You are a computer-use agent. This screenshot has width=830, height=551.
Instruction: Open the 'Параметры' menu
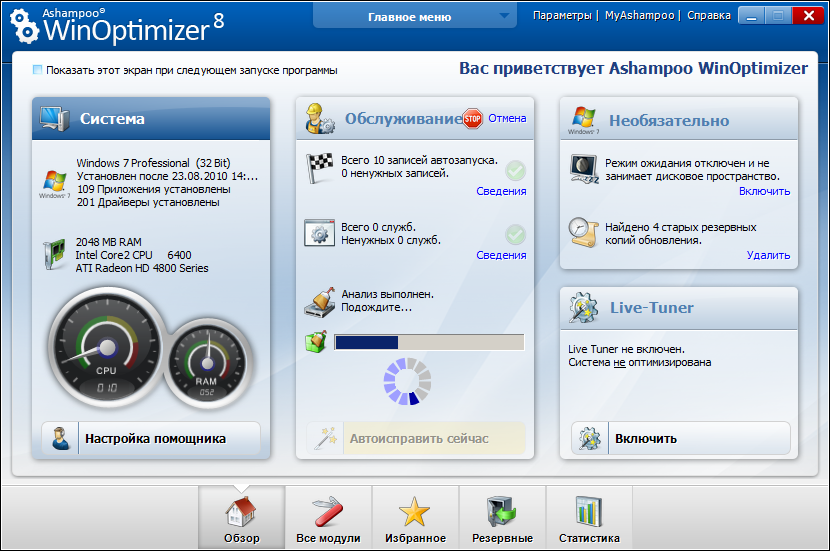(x=561, y=16)
